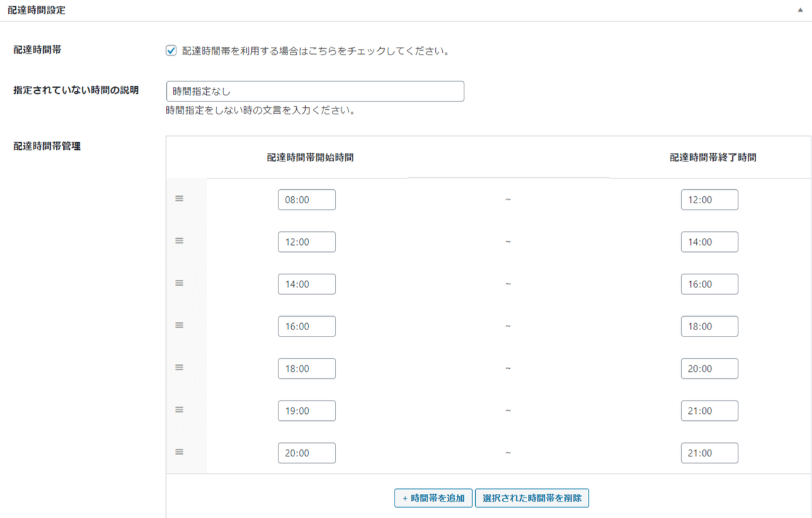Click the 08:00 start time field
Viewport: 812px width, 518px height.
point(306,200)
